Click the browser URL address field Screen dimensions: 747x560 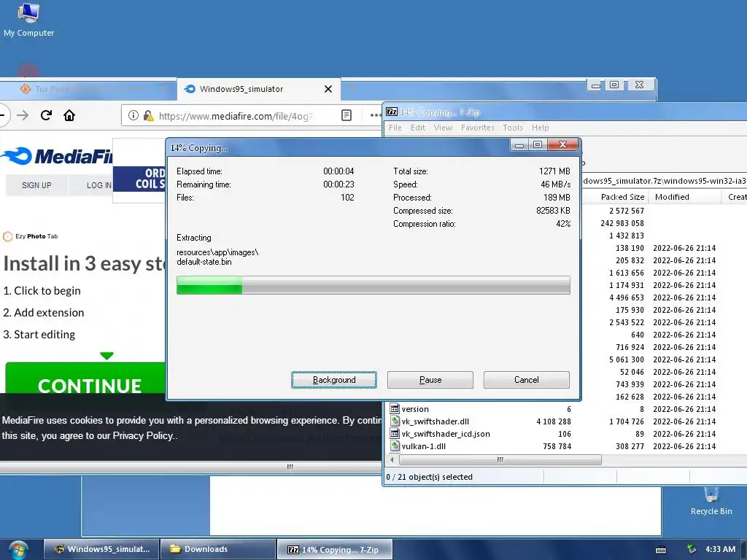pos(236,116)
